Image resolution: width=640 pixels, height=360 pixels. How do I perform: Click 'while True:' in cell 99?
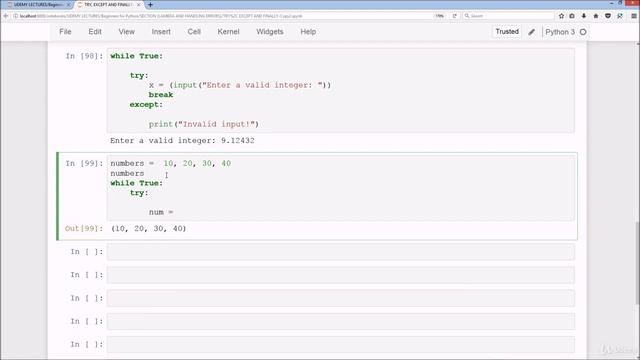(x=137, y=183)
